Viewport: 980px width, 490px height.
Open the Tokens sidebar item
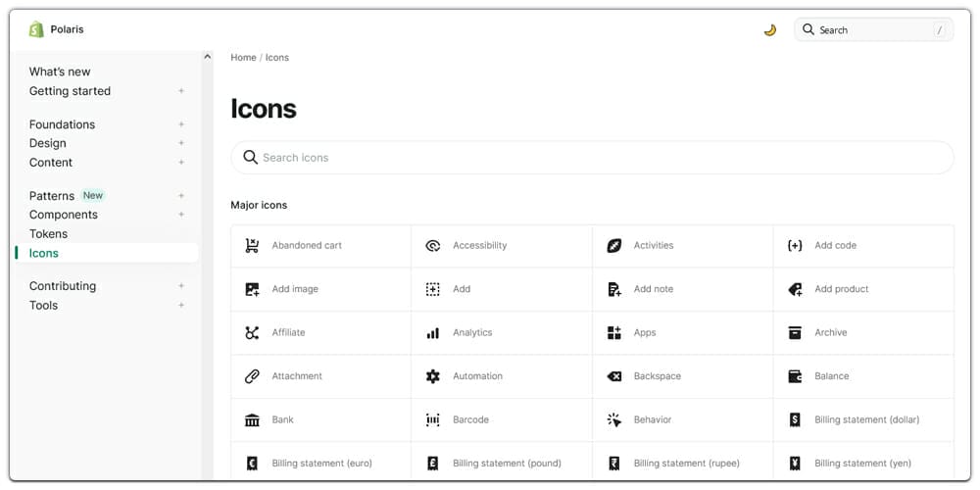(x=49, y=234)
